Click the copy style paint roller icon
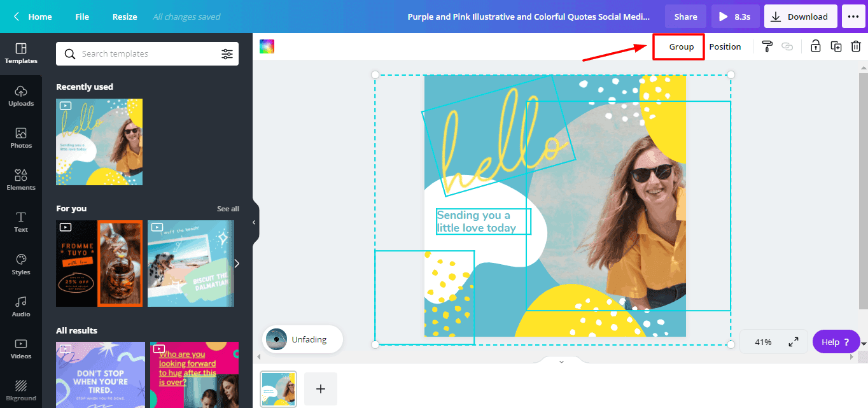Image resolution: width=868 pixels, height=408 pixels. click(767, 46)
